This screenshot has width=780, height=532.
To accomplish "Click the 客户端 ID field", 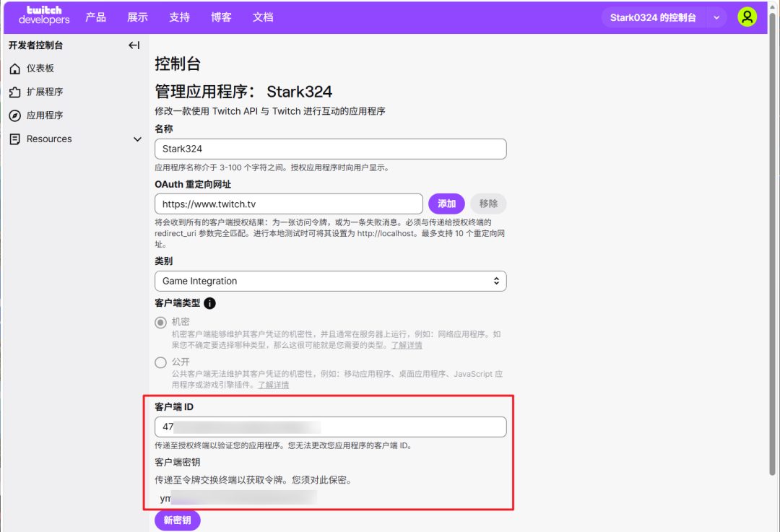I will [330, 427].
